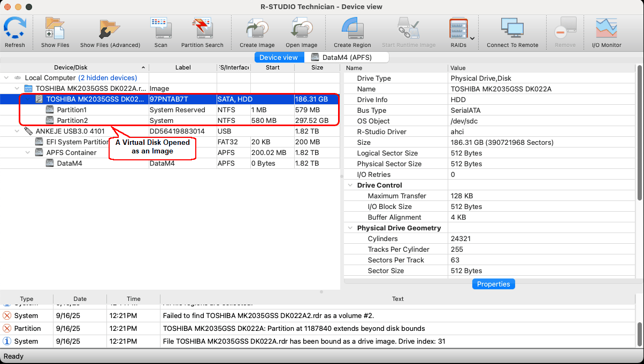Select the Create Region tool

coord(352,30)
